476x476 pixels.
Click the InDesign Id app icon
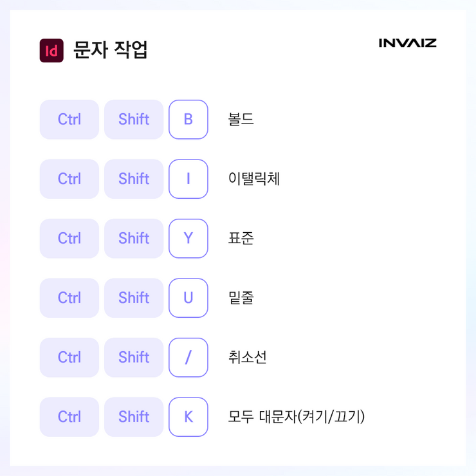point(51,50)
